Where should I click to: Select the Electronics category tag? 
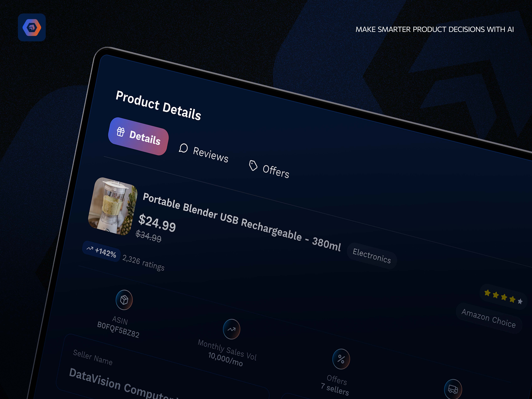pos(372,256)
